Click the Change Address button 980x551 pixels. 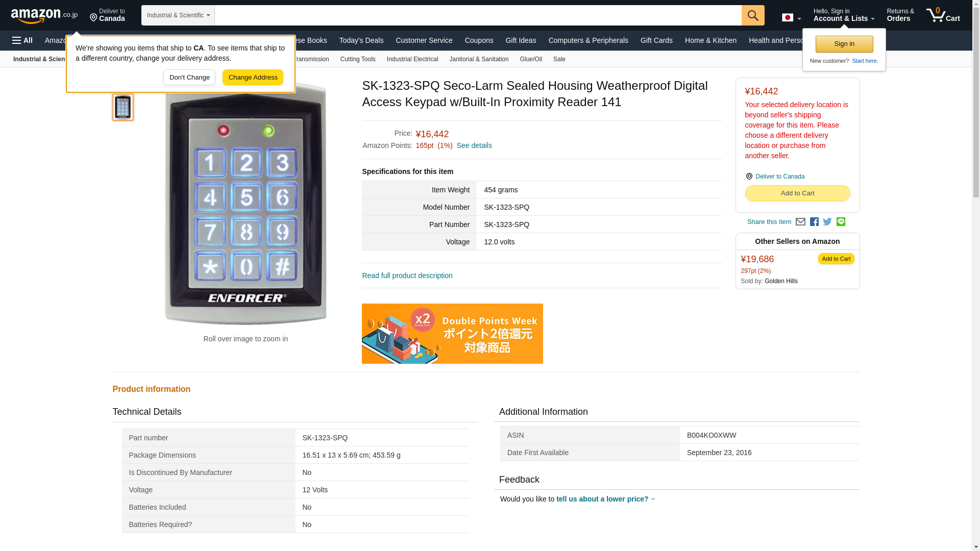click(253, 78)
